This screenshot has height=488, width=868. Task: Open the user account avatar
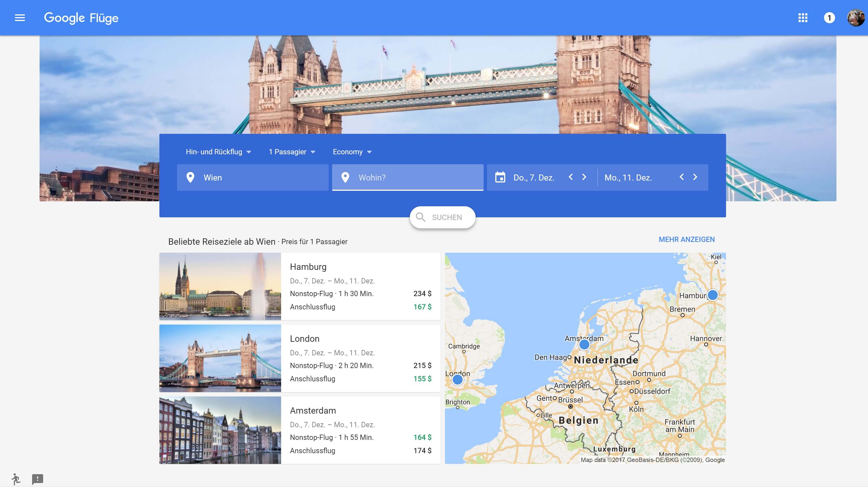[856, 17]
